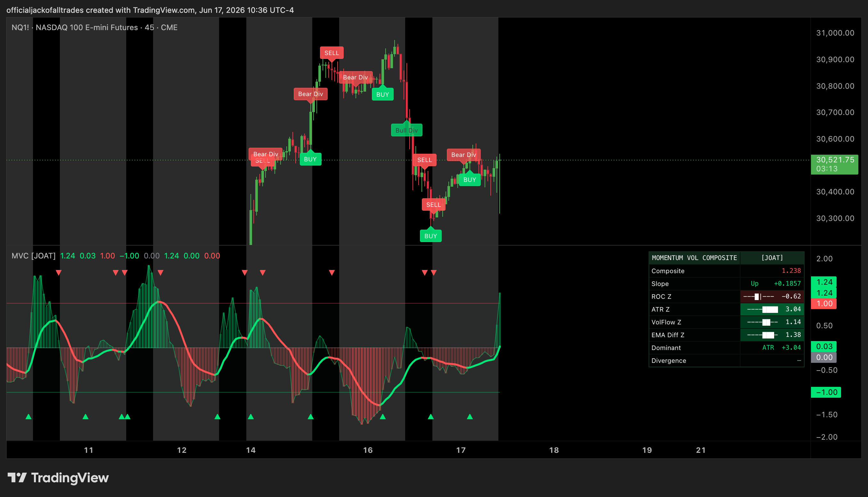The image size is (868, 497).
Task: Click the 'Divergence' row label
Action: [x=669, y=361]
